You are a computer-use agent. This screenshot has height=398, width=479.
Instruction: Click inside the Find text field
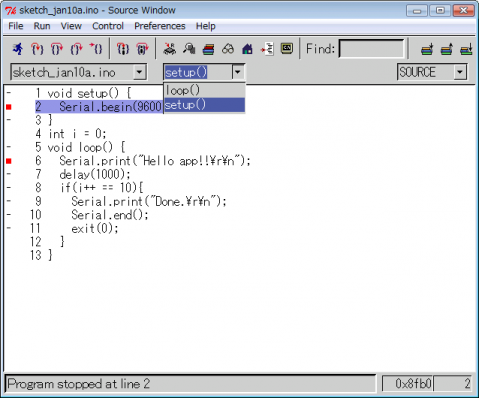pos(371,49)
